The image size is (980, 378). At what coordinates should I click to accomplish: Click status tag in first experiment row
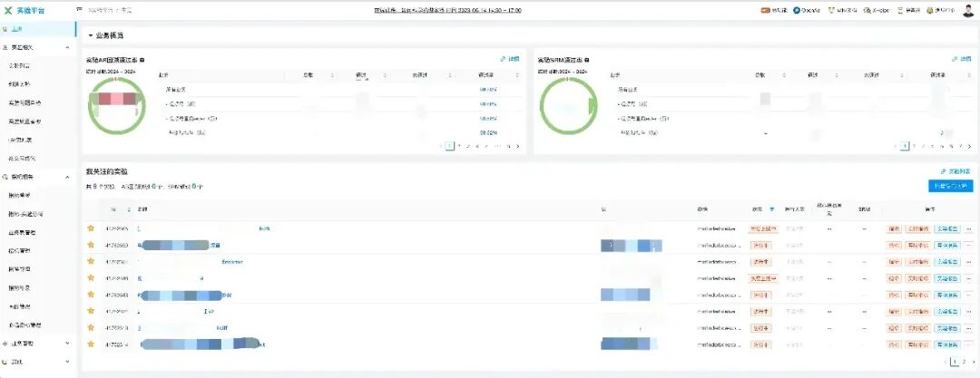tap(763, 228)
